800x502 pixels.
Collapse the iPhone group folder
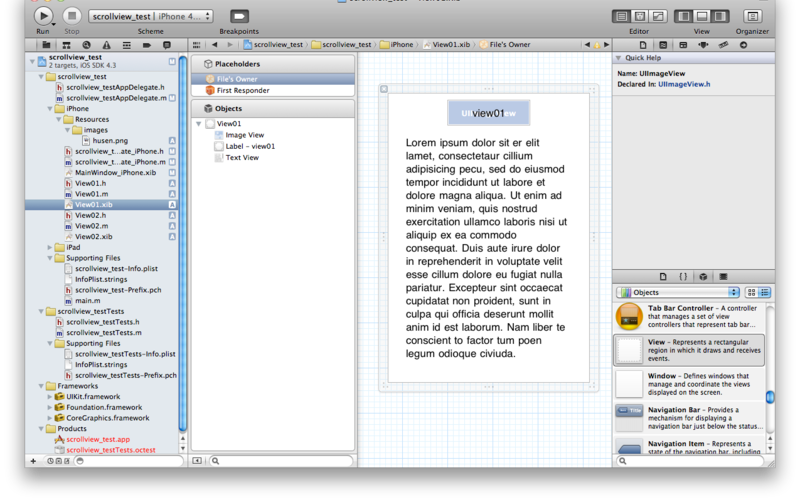click(50, 109)
